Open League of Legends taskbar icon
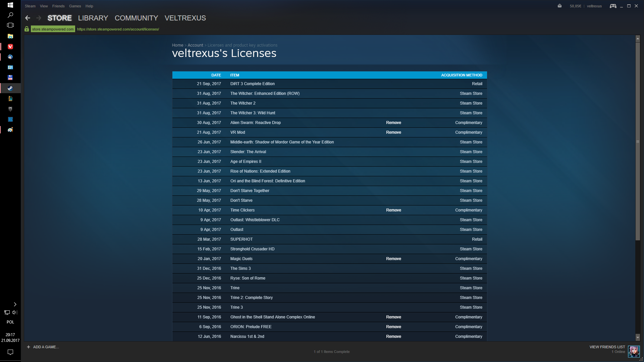Screen dimensions: 644x362 tap(10, 99)
